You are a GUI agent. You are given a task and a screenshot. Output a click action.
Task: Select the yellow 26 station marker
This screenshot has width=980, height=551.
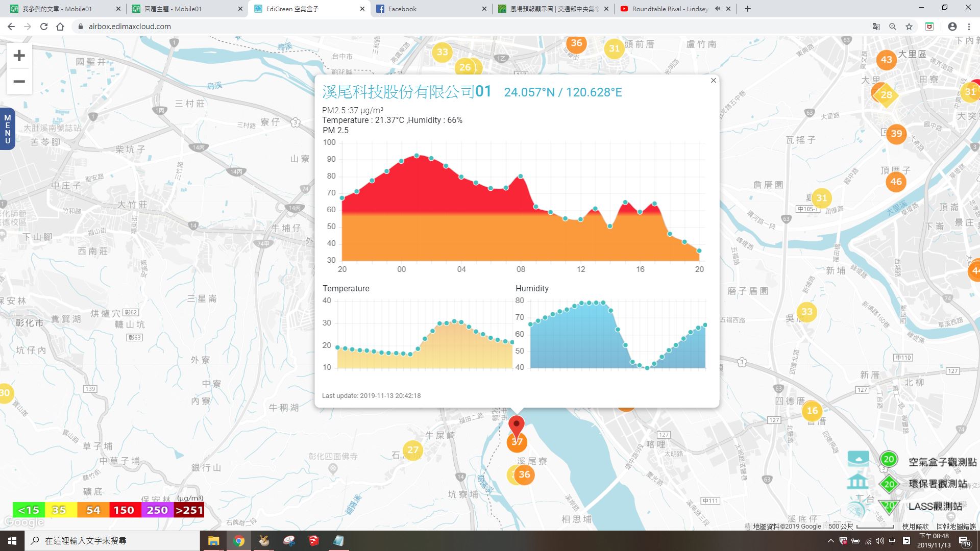tap(465, 67)
